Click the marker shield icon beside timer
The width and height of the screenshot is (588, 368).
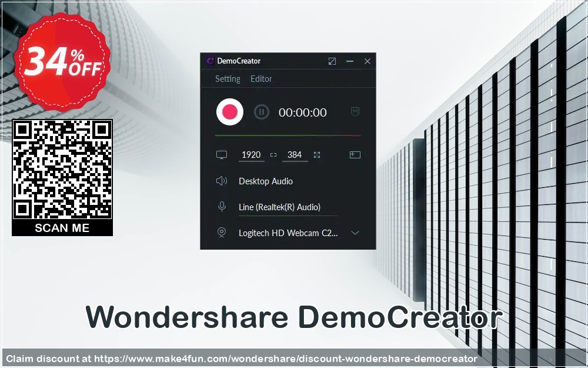355,111
